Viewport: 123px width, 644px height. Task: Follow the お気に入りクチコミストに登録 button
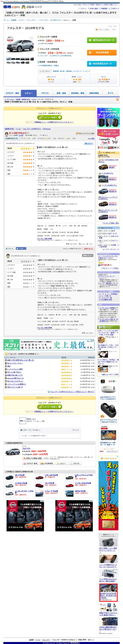[85, 133]
